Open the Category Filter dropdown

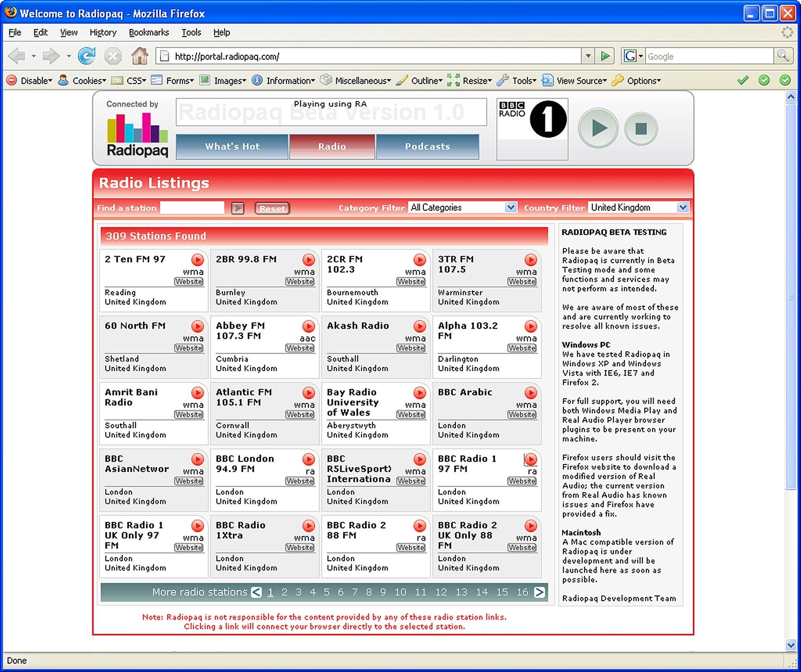tap(511, 207)
